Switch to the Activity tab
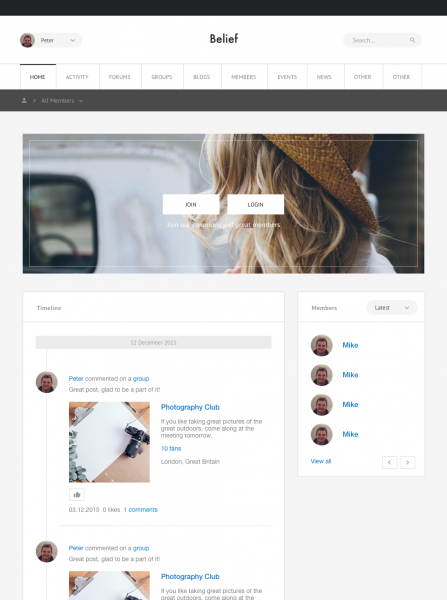Viewport: 447px width, 600px height. pyautogui.click(x=77, y=77)
